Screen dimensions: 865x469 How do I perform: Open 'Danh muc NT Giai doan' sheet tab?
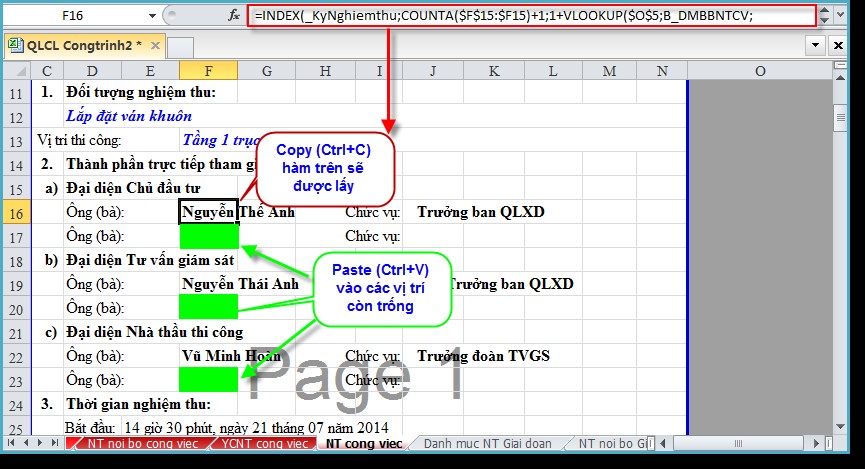(488, 442)
